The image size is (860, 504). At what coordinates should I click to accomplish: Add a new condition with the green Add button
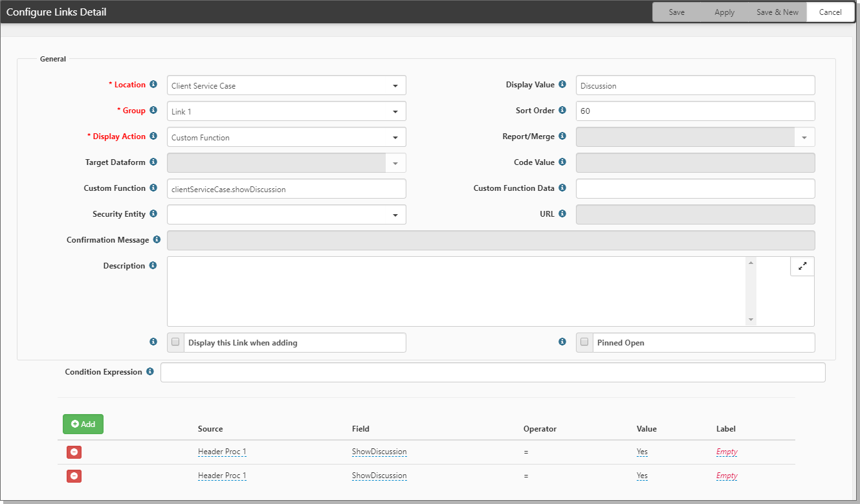(x=83, y=424)
